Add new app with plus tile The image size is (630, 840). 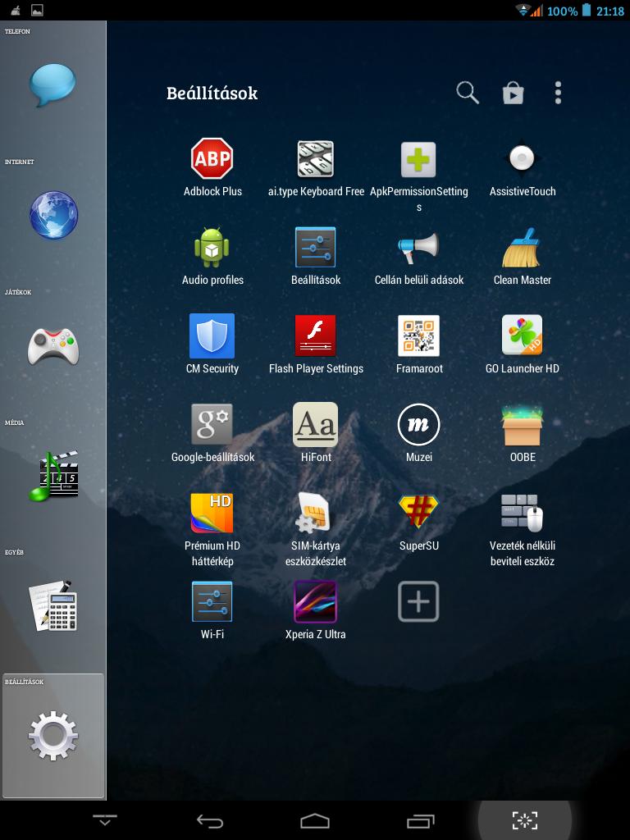pyautogui.click(x=418, y=601)
